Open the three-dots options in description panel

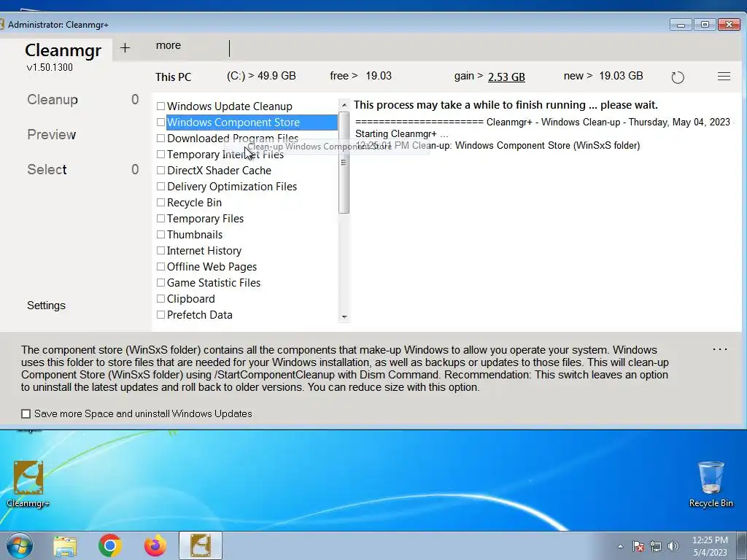720,349
